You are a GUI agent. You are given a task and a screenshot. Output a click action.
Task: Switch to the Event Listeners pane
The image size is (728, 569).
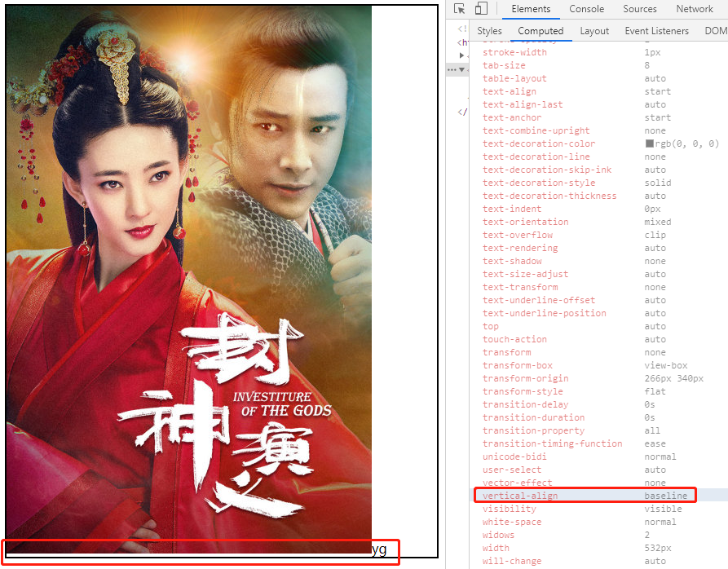(656, 31)
